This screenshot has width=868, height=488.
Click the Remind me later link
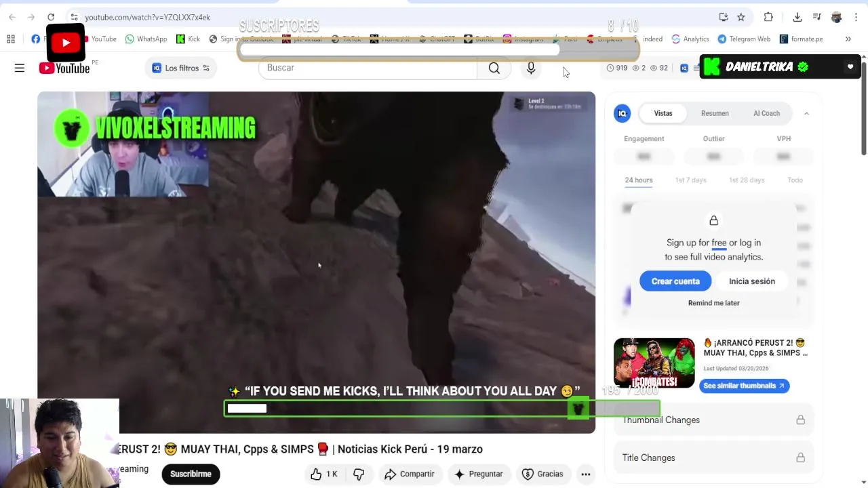pyautogui.click(x=713, y=303)
